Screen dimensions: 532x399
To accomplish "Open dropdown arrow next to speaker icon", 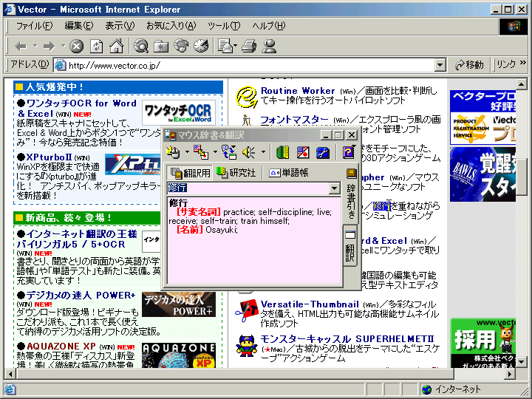I will tap(263, 152).
